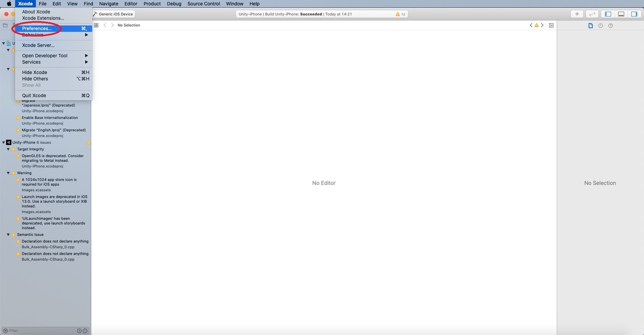Toggle recent issues clock filter
This screenshot has width=644, height=335.
pos(79,331)
